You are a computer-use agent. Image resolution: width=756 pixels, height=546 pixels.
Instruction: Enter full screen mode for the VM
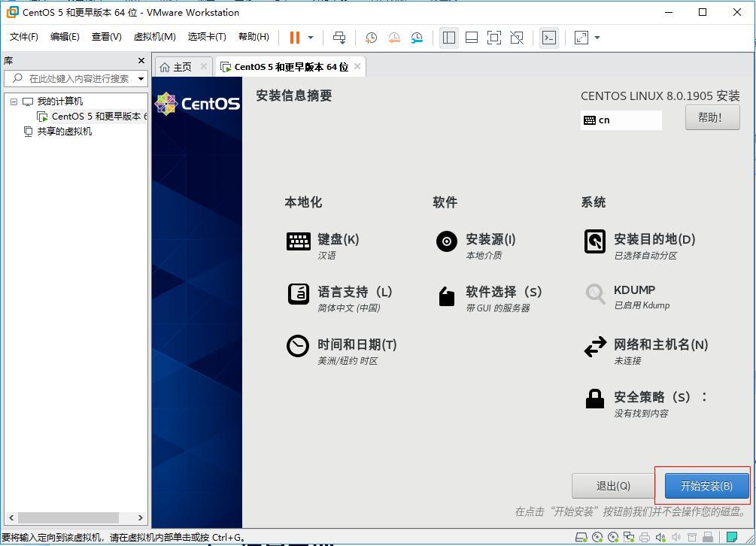(x=493, y=38)
